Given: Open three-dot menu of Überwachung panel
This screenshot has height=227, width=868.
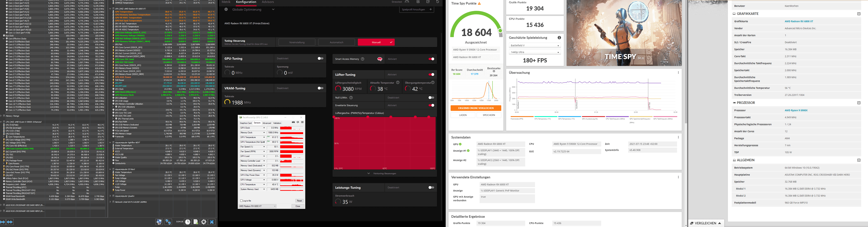Looking at the screenshot, I should [x=678, y=73].
